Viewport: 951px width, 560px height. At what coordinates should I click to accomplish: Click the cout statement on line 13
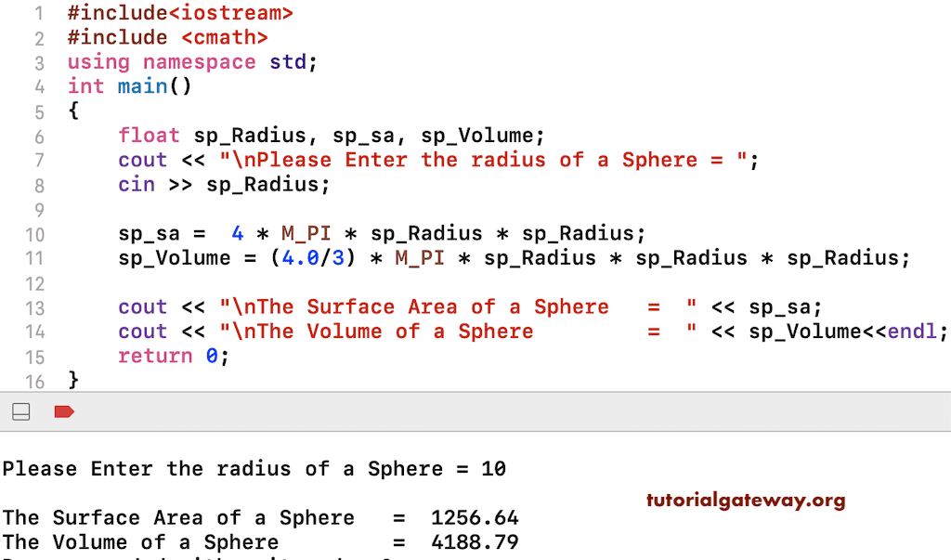tap(142, 306)
